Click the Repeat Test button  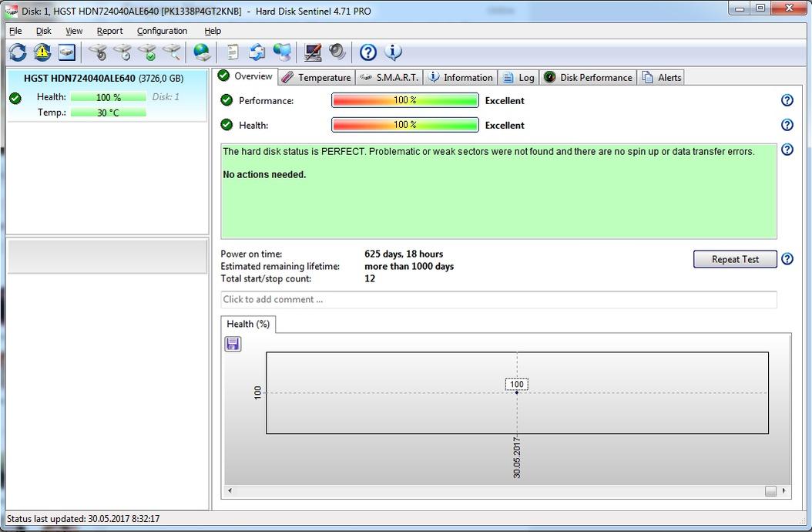(735, 259)
